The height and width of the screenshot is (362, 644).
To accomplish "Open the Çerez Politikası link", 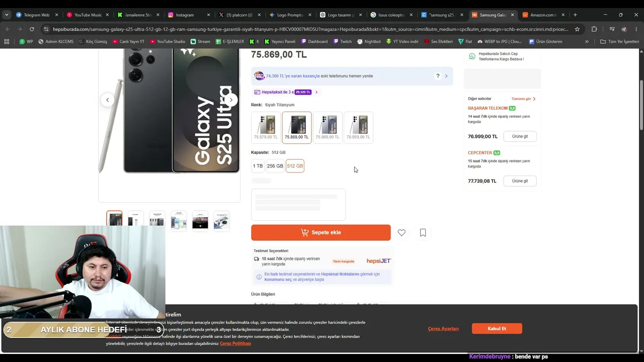I will [x=235, y=343].
